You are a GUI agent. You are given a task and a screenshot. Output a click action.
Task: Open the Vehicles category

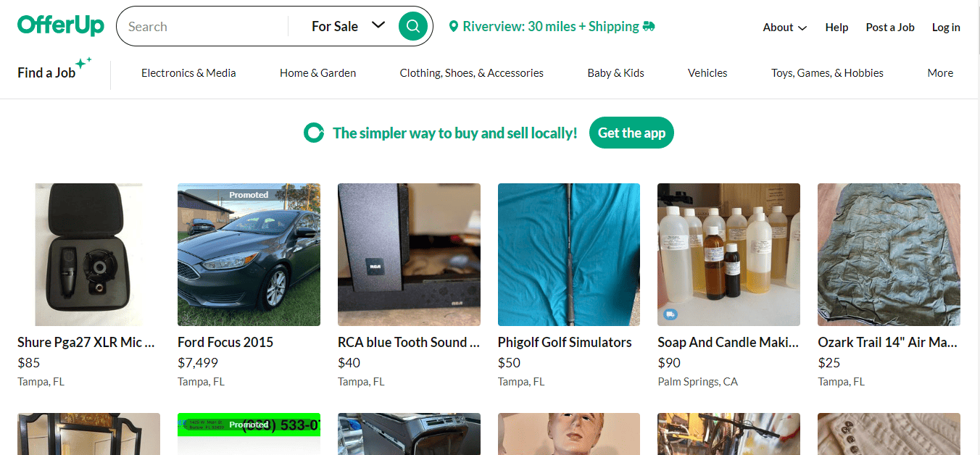tap(707, 72)
